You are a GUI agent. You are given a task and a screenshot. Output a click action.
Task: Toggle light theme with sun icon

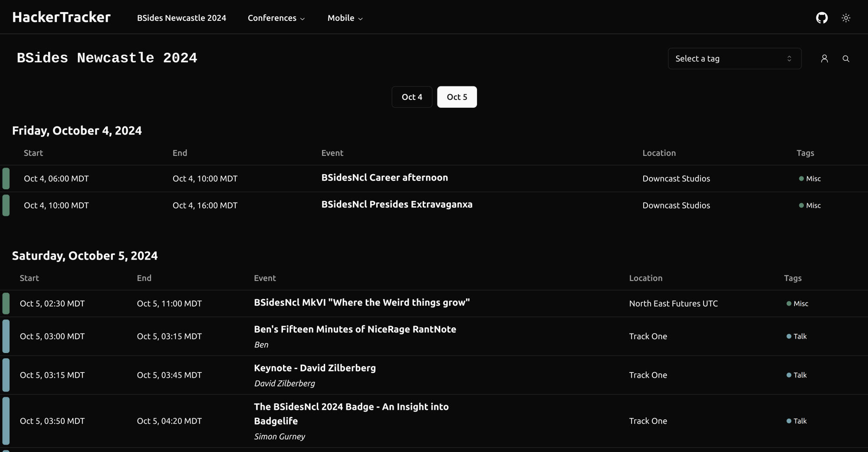(x=846, y=18)
